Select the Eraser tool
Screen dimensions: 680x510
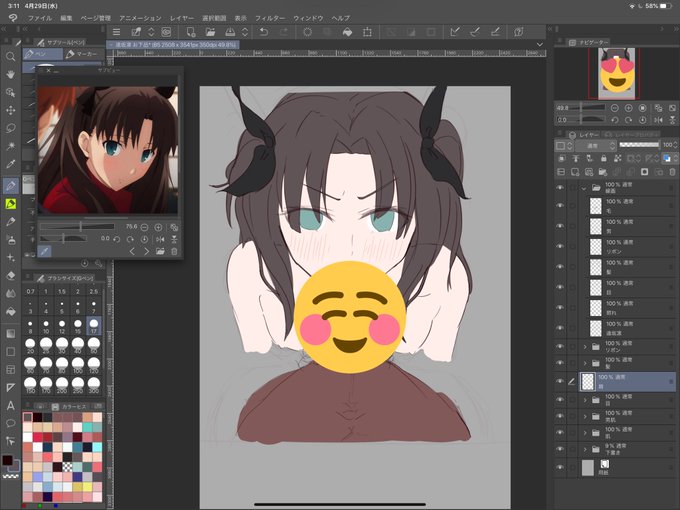pyautogui.click(x=10, y=275)
